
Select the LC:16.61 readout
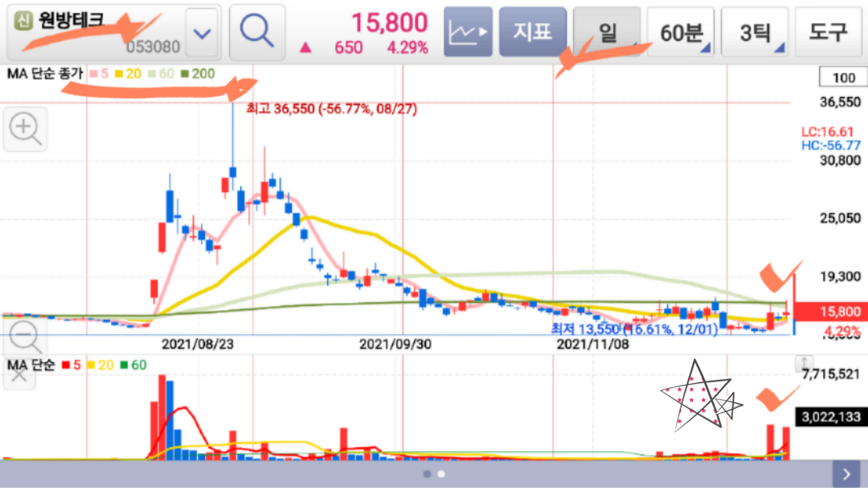click(827, 132)
